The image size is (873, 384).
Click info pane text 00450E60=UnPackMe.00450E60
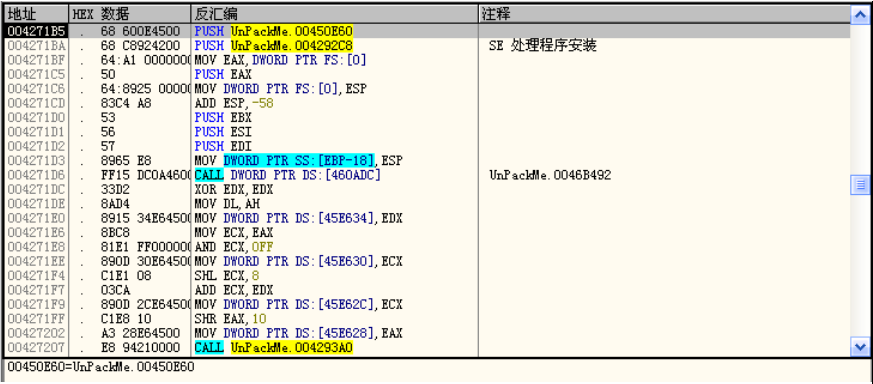(x=101, y=368)
